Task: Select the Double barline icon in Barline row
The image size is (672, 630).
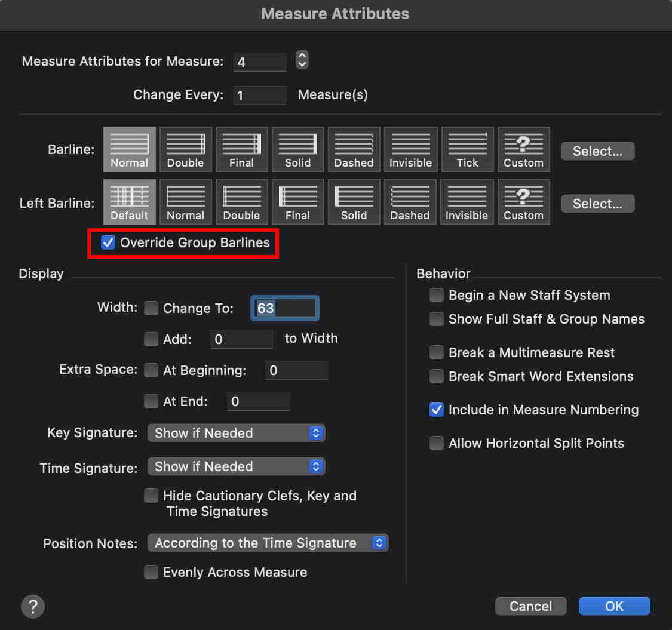Action: 185,149
